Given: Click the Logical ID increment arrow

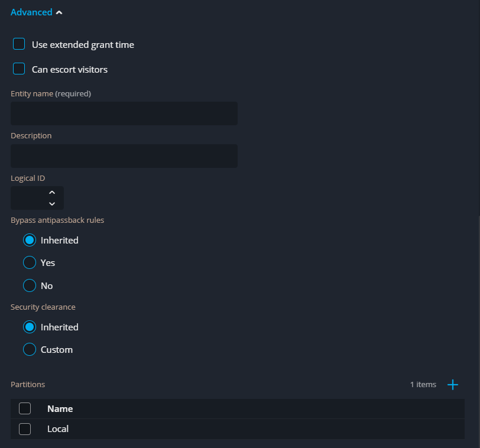Looking at the screenshot, I should 52,193.
